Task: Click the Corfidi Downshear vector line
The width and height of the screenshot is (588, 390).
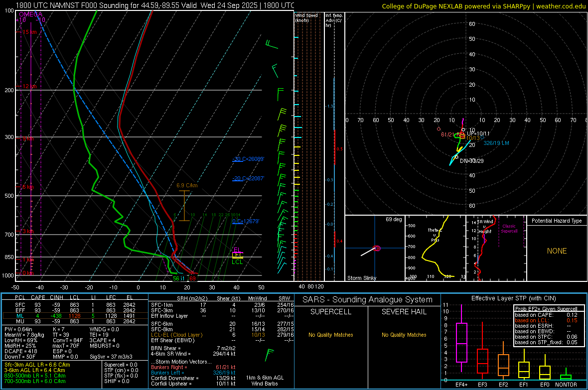Action: (193, 378)
